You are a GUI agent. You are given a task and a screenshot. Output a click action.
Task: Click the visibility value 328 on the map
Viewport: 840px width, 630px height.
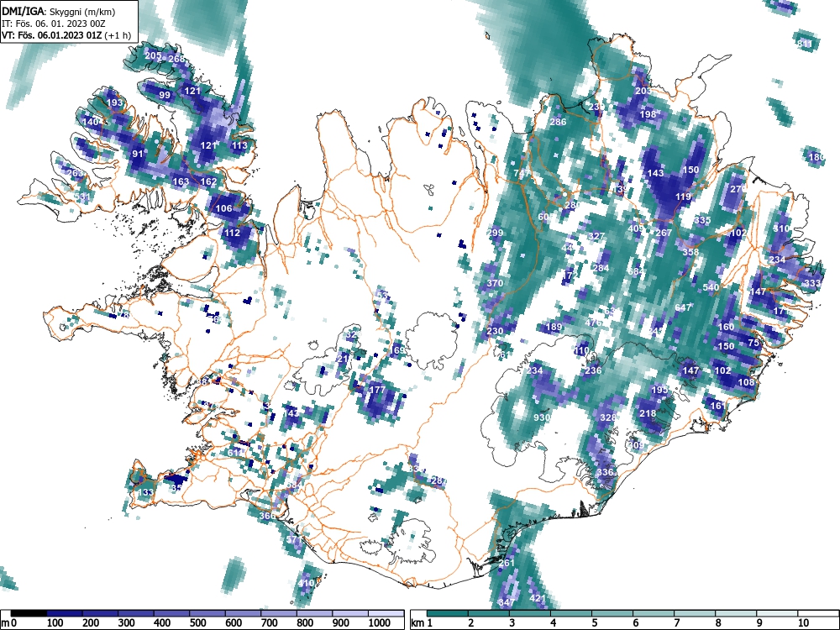[608, 417]
